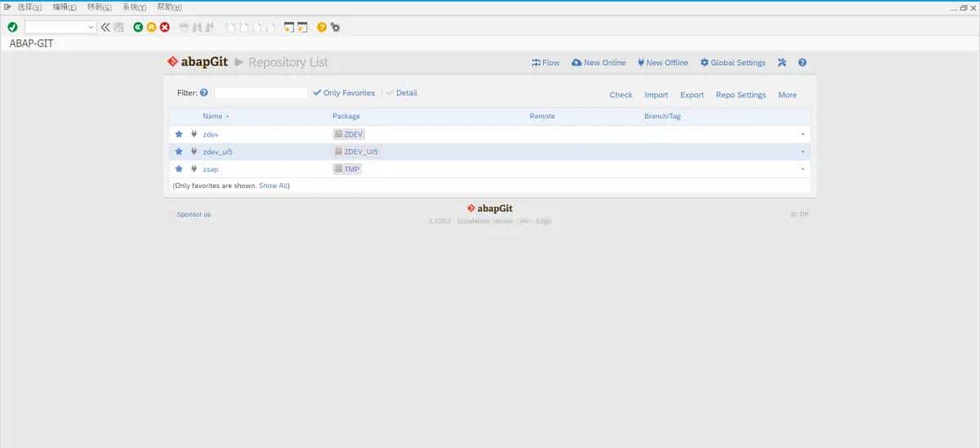Open abapGit help question mark icon
Viewport: 980px width, 448px height.
[x=802, y=62]
